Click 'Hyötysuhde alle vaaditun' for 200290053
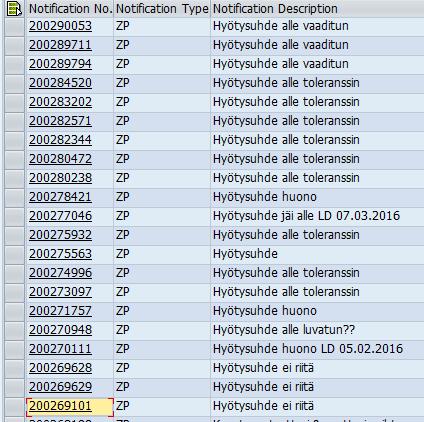Viewport: 424px width, 422px height. click(281, 26)
